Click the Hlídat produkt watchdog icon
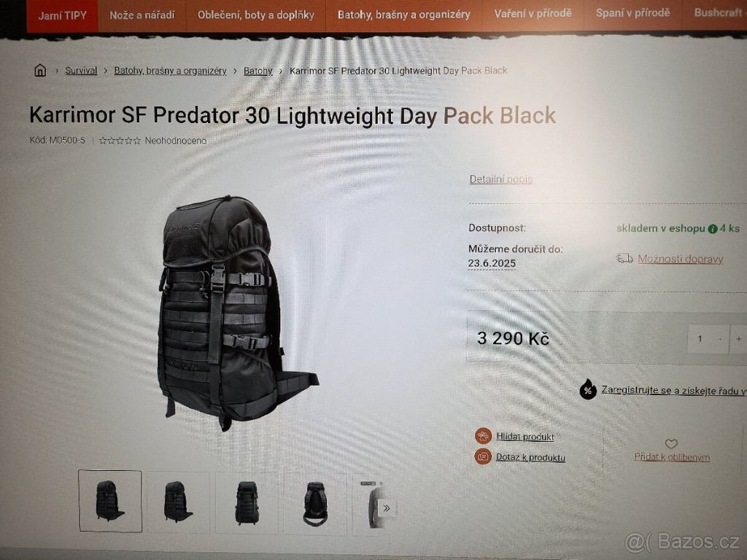Viewport: 747px width, 560px height. pyautogui.click(x=483, y=436)
